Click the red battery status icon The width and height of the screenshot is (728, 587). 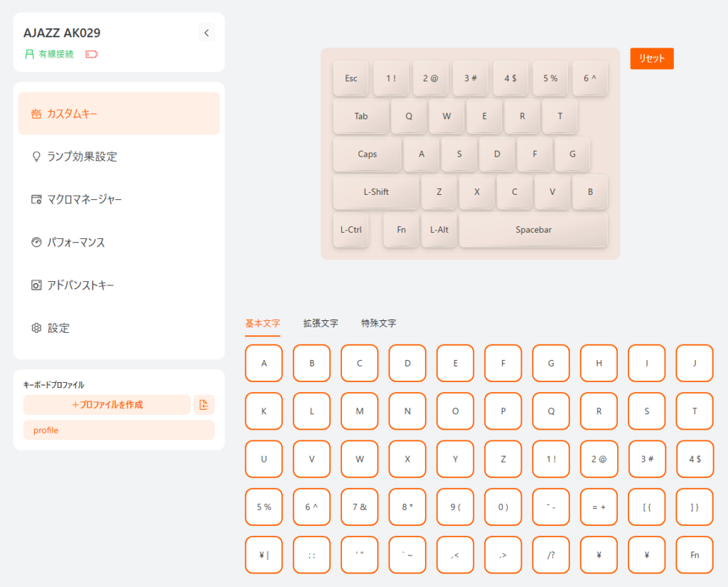92,54
